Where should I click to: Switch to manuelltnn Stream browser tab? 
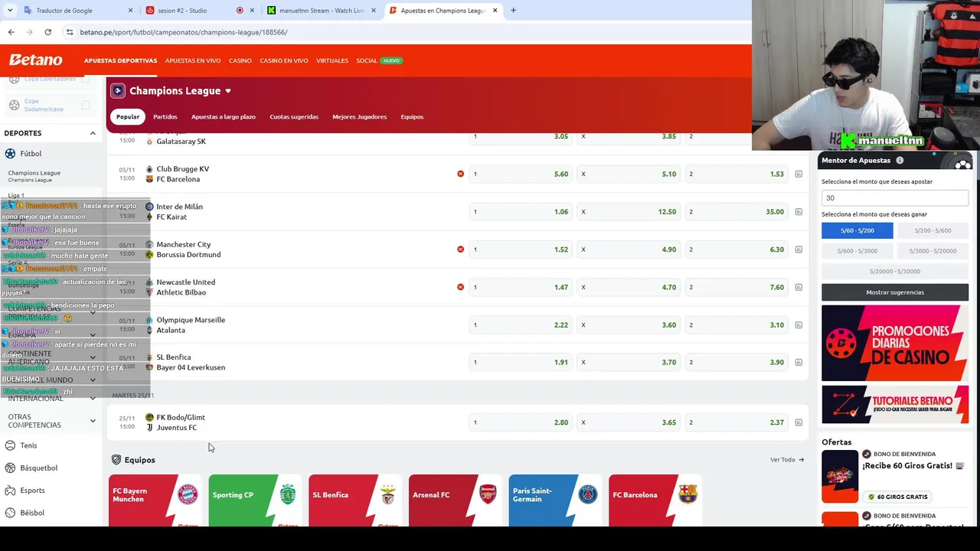click(322, 11)
